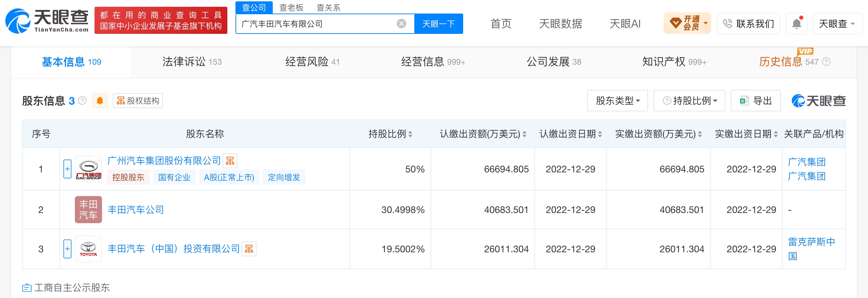Select the 基本信息 109 tab
This screenshot has width=868, height=298.
click(71, 62)
